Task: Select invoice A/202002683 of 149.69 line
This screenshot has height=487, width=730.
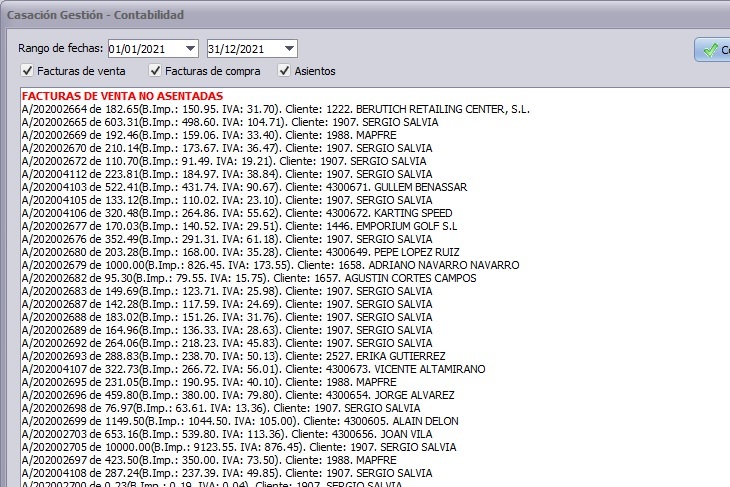Action: pyautogui.click(x=227, y=291)
